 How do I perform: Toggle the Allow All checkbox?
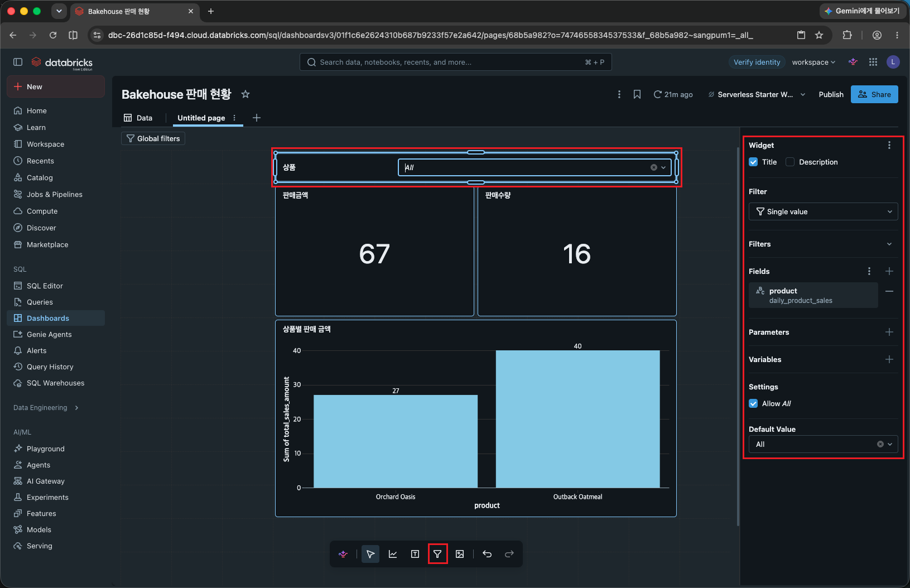click(753, 403)
